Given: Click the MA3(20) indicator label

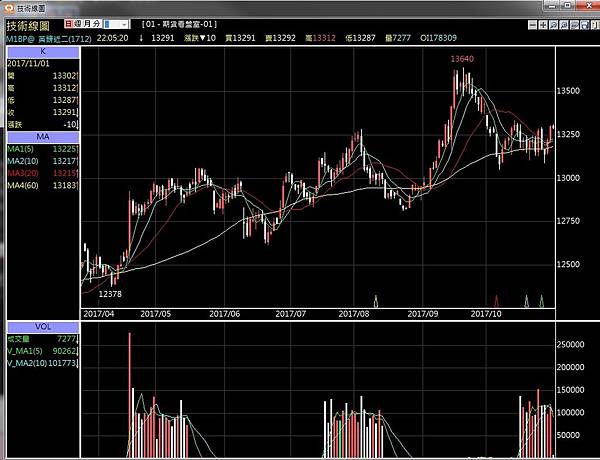Looking at the screenshot, I should (x=23, y=173).
